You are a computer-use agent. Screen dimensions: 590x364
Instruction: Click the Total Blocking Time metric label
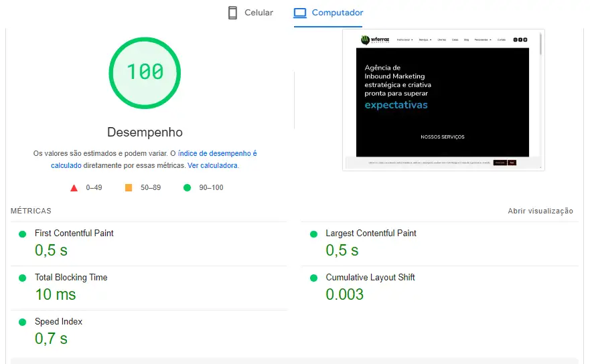tap(71, 278)
